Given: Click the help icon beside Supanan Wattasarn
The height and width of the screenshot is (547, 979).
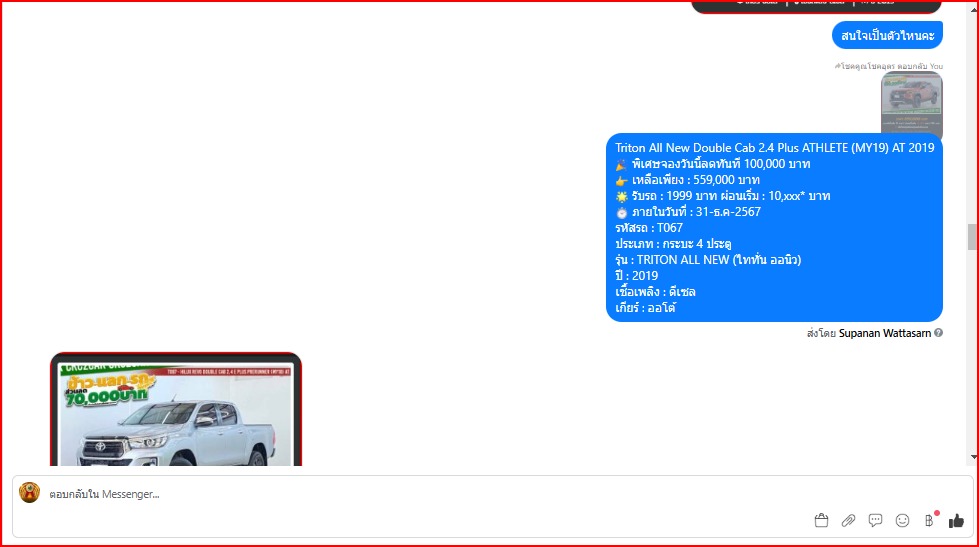Looking at the screenshot, I should (x=938, y=333).
